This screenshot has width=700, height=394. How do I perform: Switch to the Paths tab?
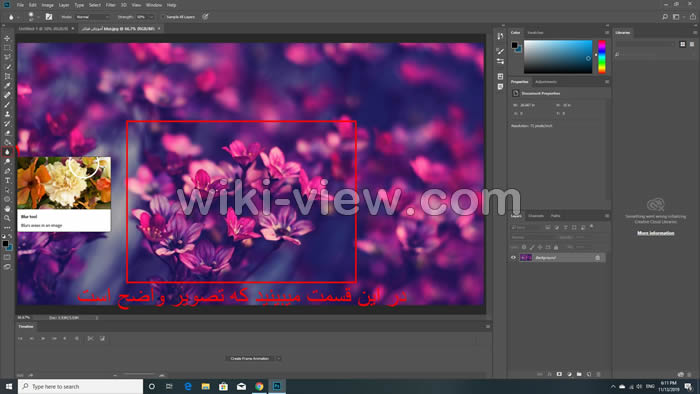[555, 216]
